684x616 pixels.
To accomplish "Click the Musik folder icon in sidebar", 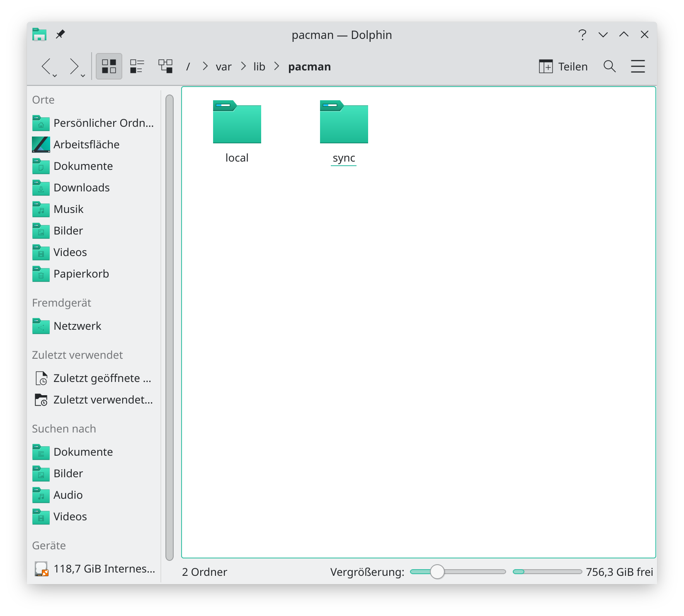I will (x=41, y=209).
